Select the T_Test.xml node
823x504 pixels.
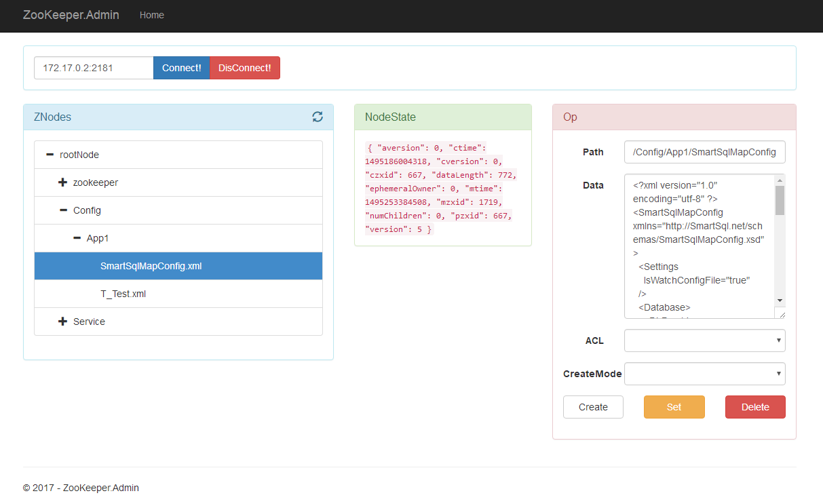coord(123,294)
